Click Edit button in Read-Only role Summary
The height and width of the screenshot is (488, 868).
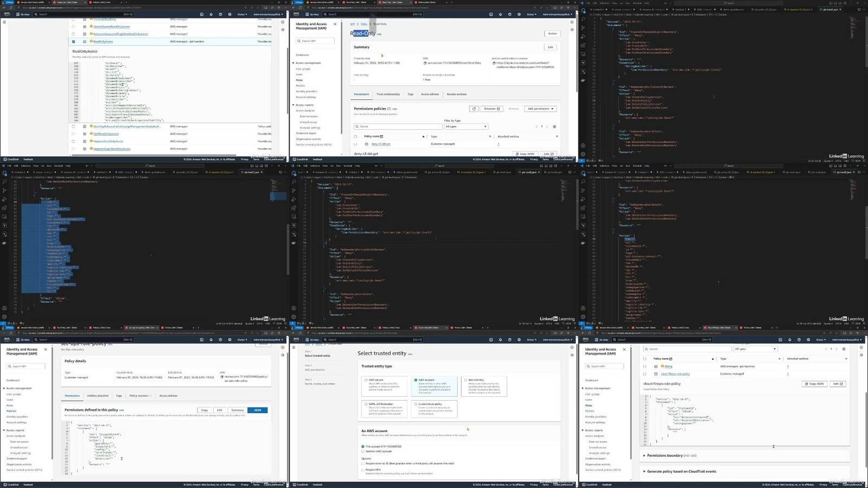[550, 47]
